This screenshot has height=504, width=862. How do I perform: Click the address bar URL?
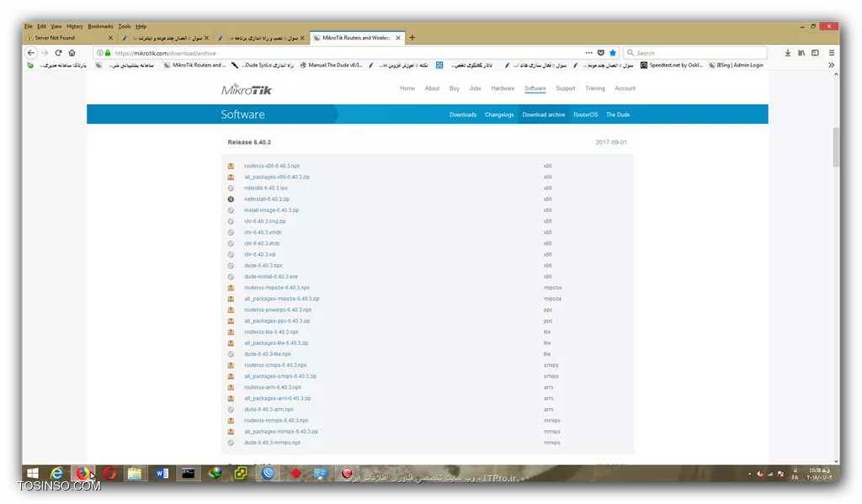(x=165, y=53)
